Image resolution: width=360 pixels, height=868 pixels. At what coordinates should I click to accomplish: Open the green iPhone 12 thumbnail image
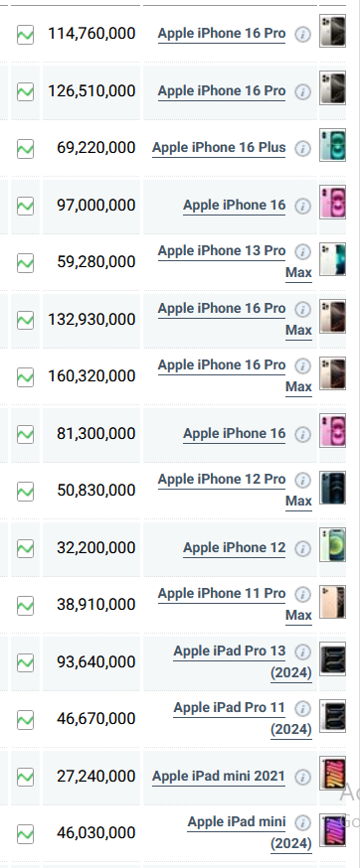coord(333,544)
